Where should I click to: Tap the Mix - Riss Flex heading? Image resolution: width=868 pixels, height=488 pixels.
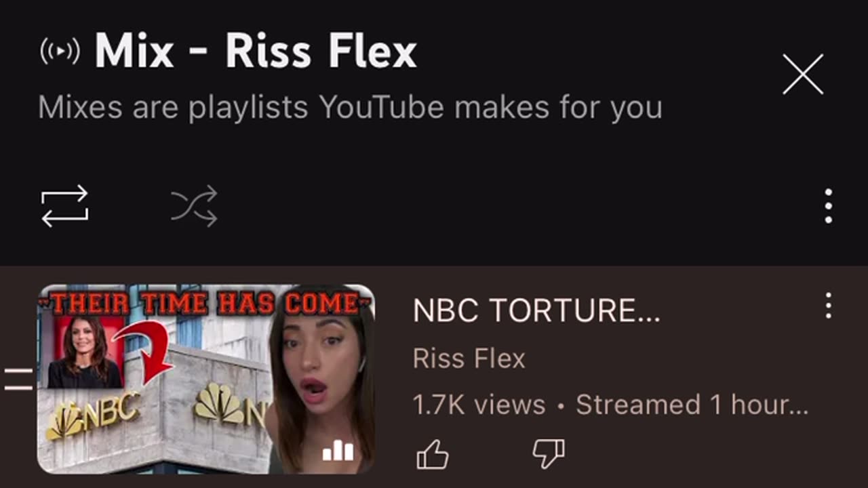click(256, 52)
